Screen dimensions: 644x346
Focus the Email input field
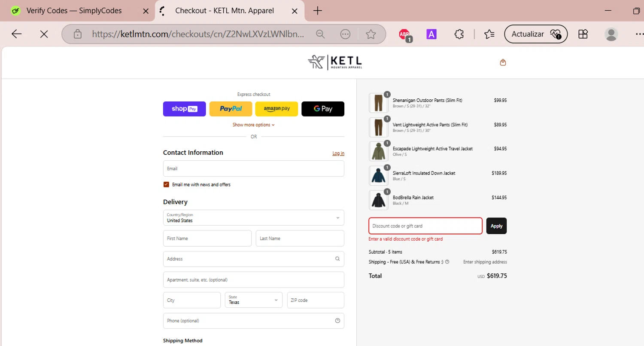[x=253, y=168]
